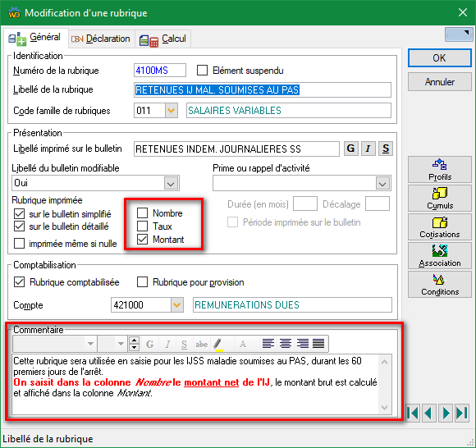Click the Numéro de la rubrique field
Image resolution: width=476 pixels, height=448 pixels.
pos(160,71)
